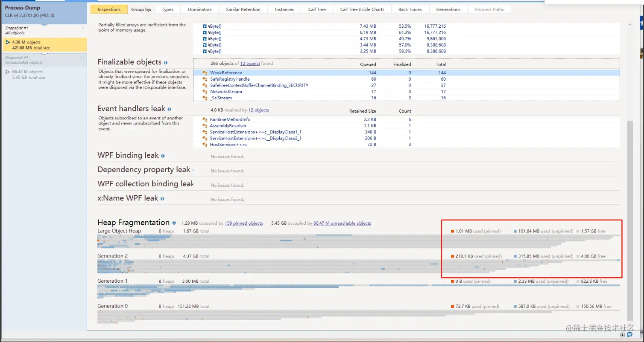Click the 2.3 KB retained size value
This screenshot has width=644, height=342.
pyautogui.click(x=370, y=120)
